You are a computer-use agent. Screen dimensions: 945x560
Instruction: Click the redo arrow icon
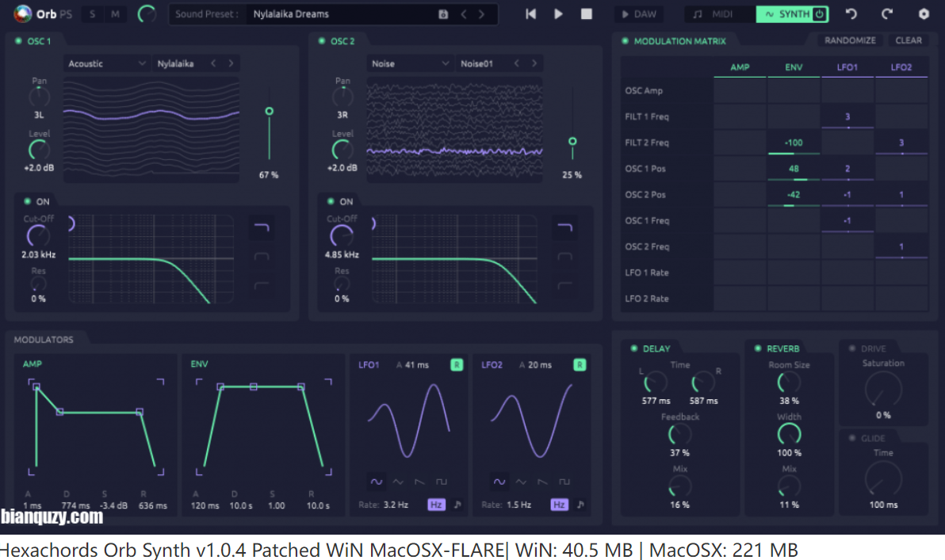[x=887, y=14]
